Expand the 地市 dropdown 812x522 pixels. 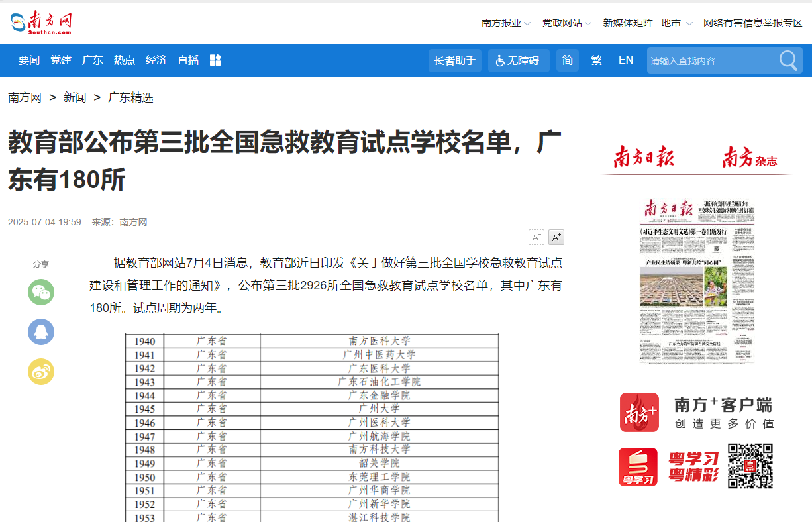click(x=676, y=23)
